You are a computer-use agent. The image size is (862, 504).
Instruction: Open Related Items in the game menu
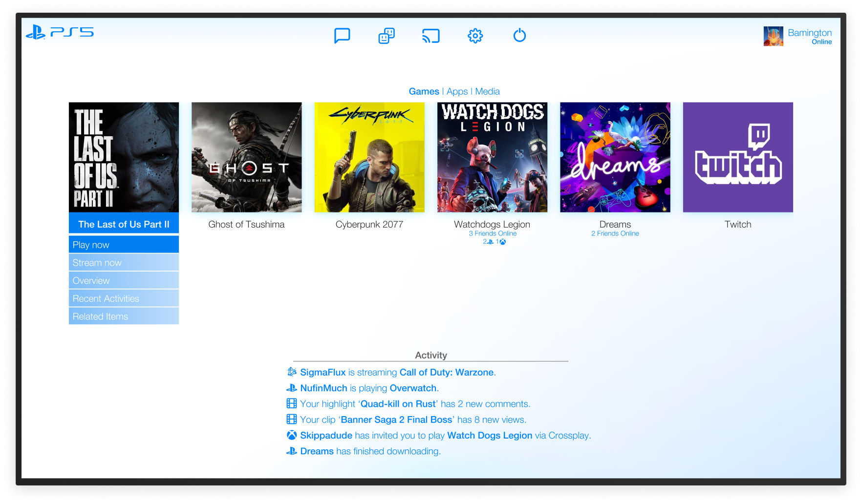[x=124, y=316]
